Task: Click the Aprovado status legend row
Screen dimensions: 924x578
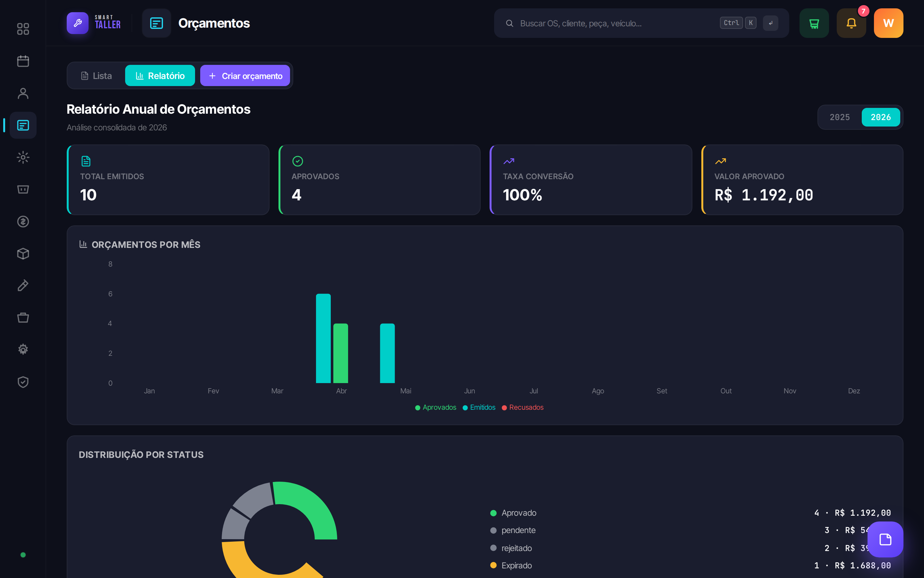Action: [690, 512]
